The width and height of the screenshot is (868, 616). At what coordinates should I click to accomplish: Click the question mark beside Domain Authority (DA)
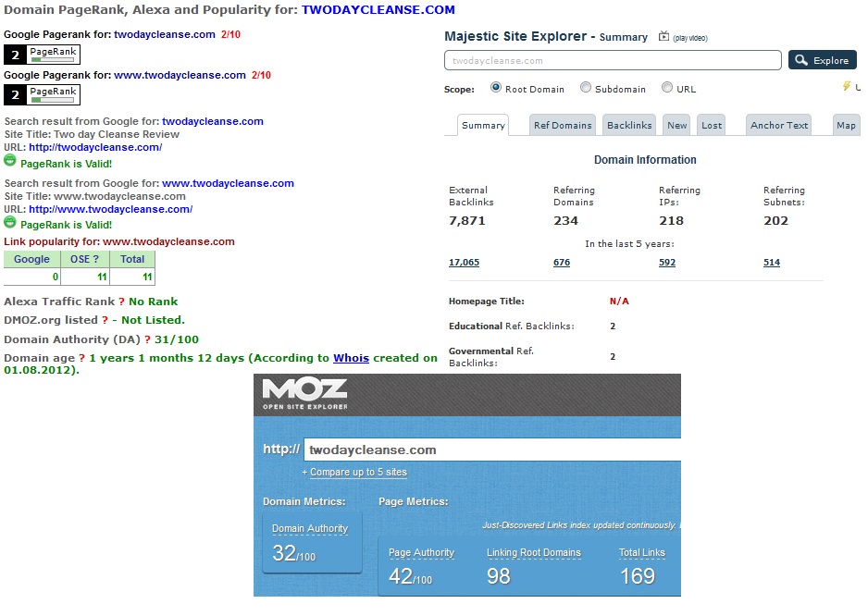click(147, 339)
